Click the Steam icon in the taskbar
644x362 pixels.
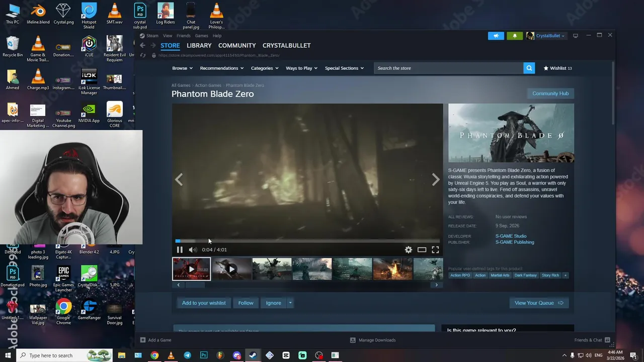click(x=253, y=355)
